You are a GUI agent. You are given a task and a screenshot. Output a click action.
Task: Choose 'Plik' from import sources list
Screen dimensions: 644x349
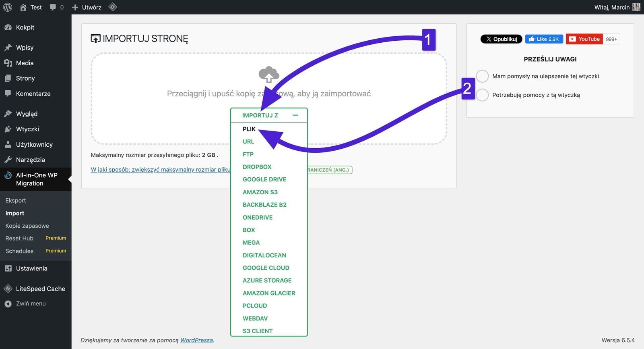click(x=249, y=129)
